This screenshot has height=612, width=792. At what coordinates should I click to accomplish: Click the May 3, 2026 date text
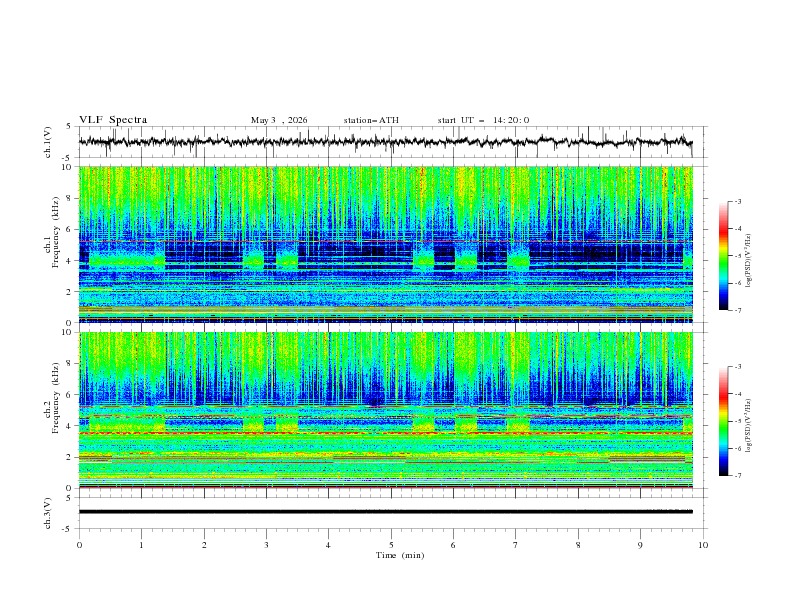tap(279, 120)
